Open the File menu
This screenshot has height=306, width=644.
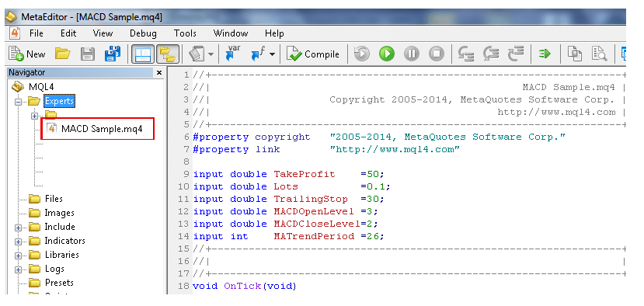click(37, 33)
